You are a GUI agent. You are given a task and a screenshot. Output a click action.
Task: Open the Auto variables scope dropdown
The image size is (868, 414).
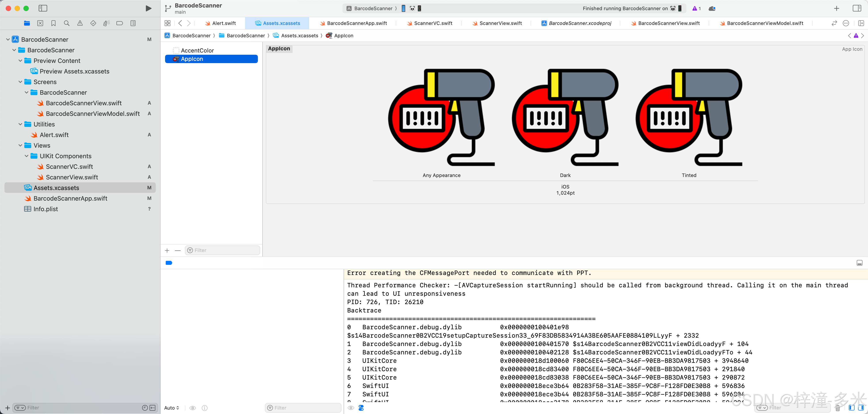point(171,408)
